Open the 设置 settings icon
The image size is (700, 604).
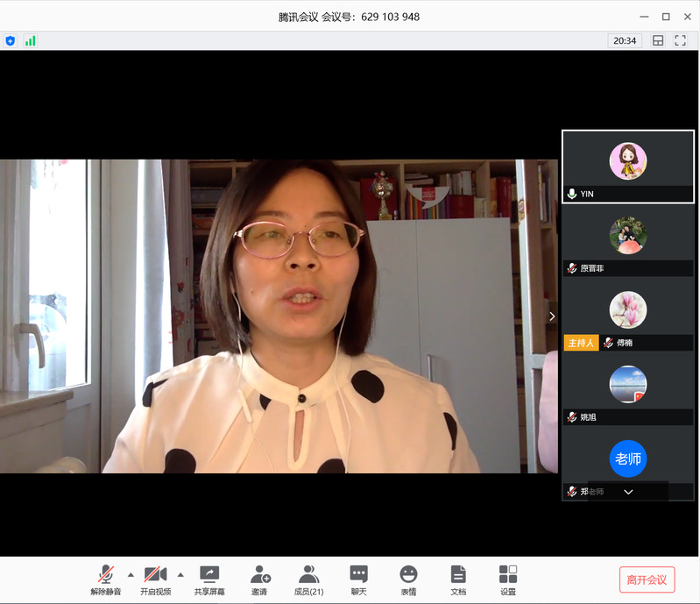(x=508, y=579)
